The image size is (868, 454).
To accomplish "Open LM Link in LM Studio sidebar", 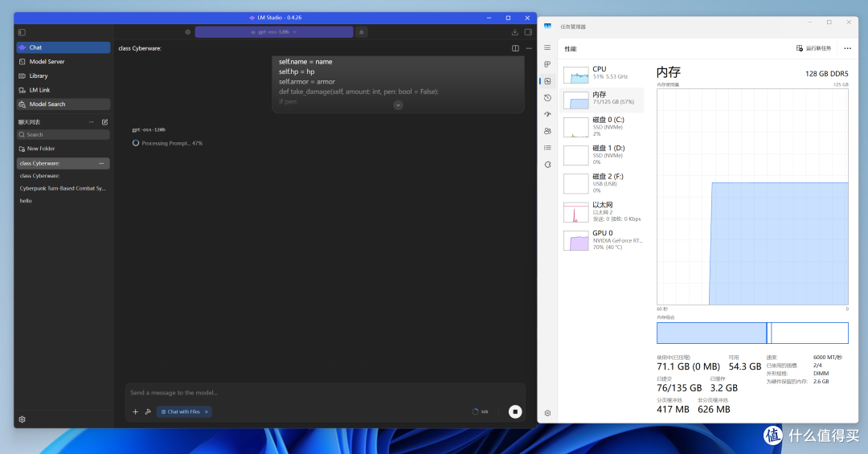I will [63, 90].
